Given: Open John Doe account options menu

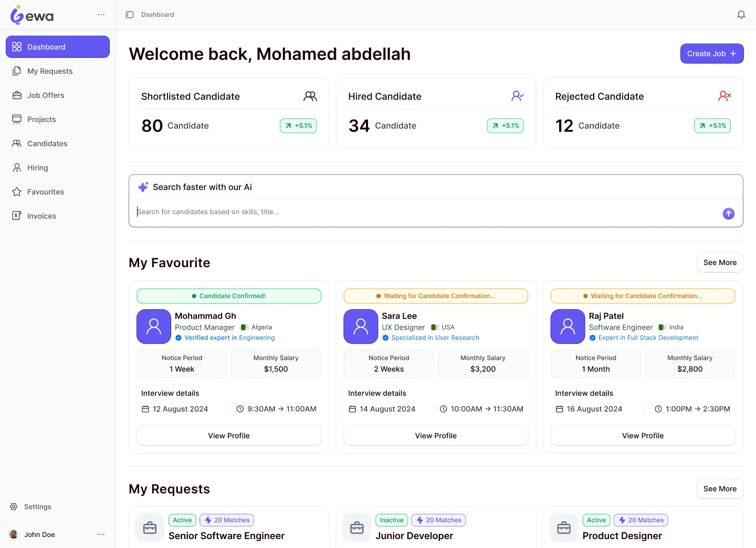Looking at the screenshot, I should [x=101, y=534].
